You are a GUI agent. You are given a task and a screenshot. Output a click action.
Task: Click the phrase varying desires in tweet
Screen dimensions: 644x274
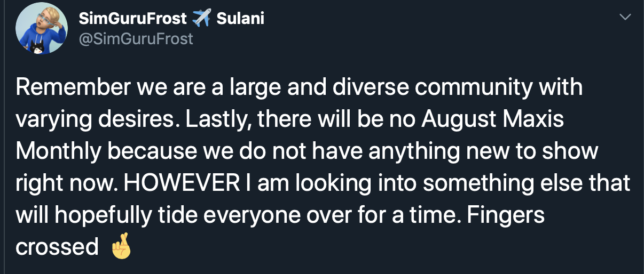pyautogui.click(x=97, y=120)
